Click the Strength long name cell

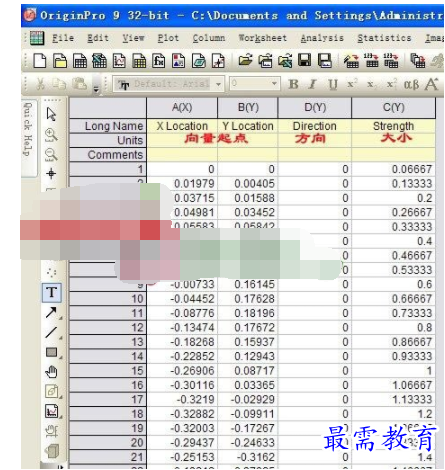393,126
